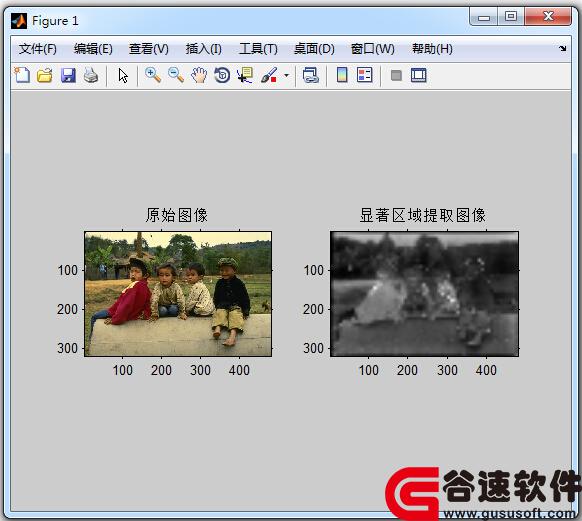This screenshot has width=582, height=521.
Task: Select the Edit Plot arrow tool
Action: (123, 75)
